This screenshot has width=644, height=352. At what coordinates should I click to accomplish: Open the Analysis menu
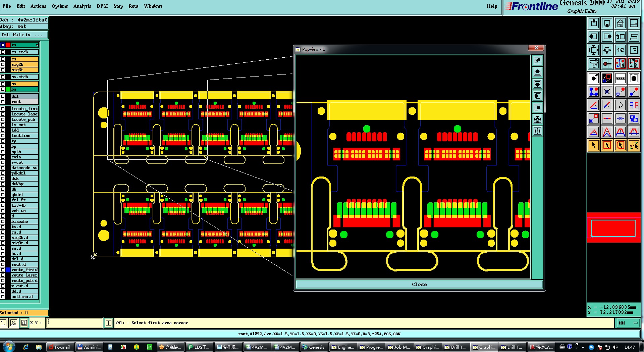(82, 6)
